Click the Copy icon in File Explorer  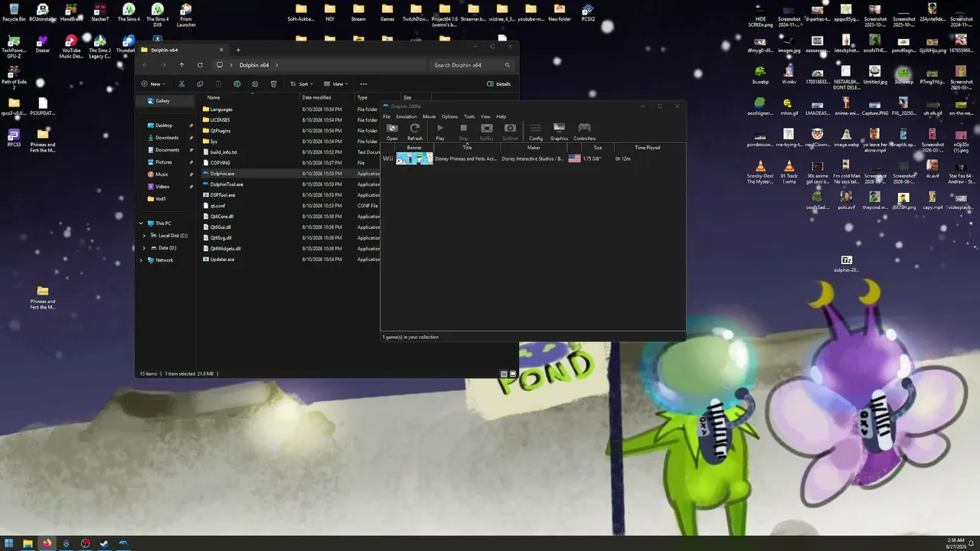(x=200, y=84)
